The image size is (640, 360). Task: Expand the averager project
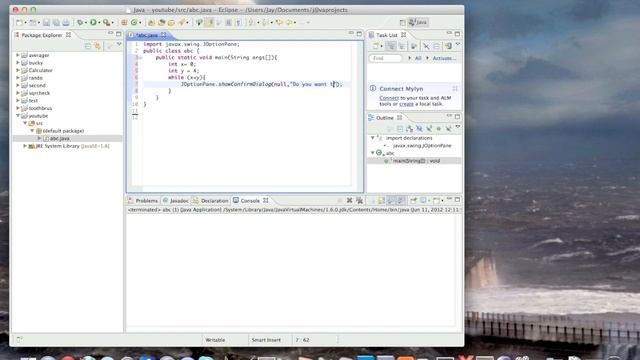click(x=18, y=55)
